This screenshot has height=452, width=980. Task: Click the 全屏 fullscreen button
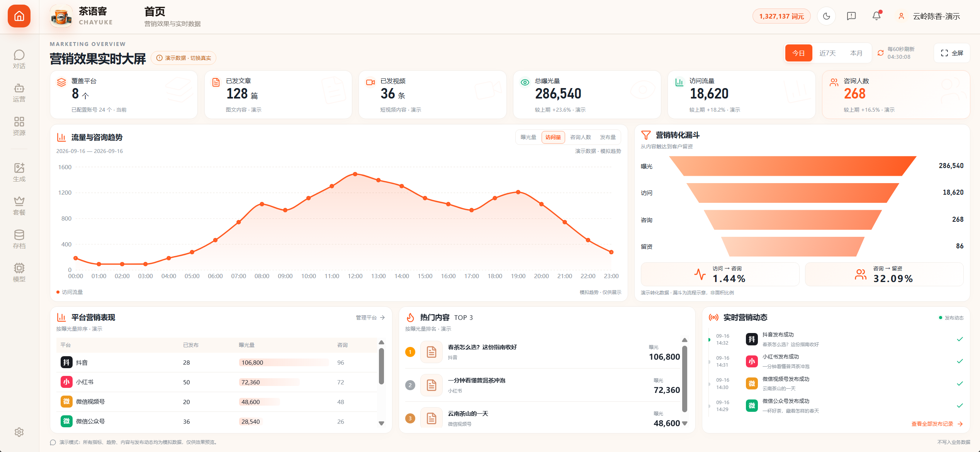[x=952, y=53]
